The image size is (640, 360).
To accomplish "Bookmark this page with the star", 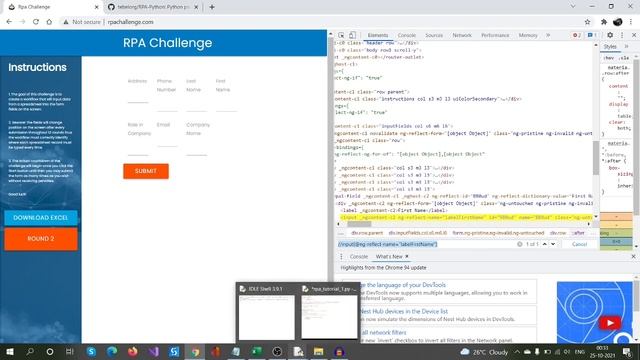I will [587, 22].
